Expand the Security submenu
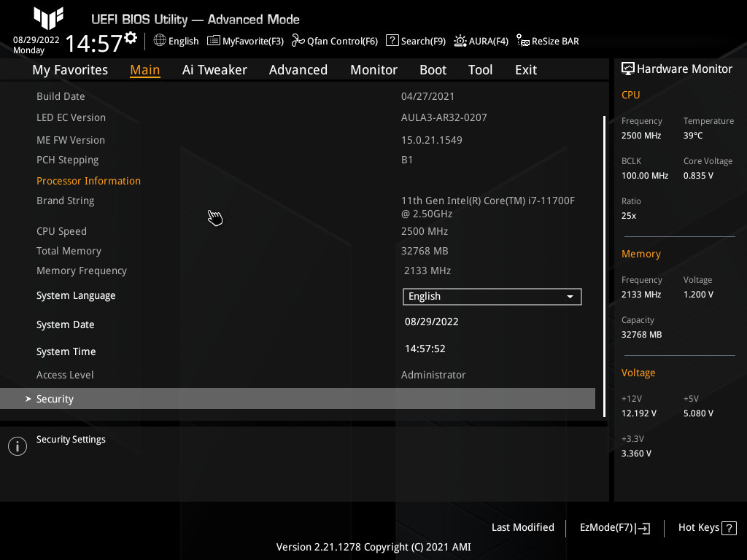Screen dimensions: 747x560 coord(55,399)
